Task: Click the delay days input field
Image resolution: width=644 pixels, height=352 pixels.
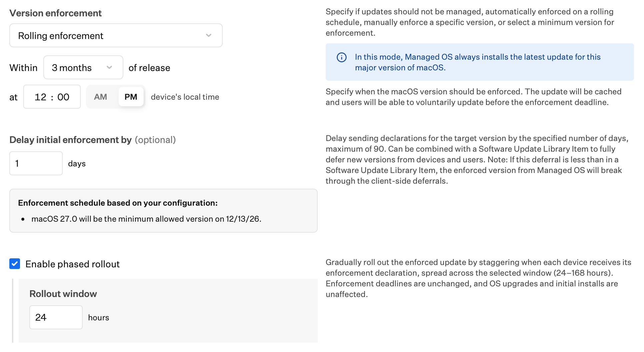Action: coord(36,163)
